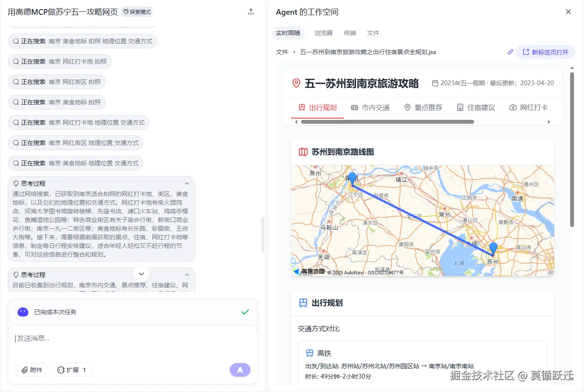The image size is (584, 392).
Task: Click the lightbulb icon of first 思考过程
Action: (x=16, y=183)
